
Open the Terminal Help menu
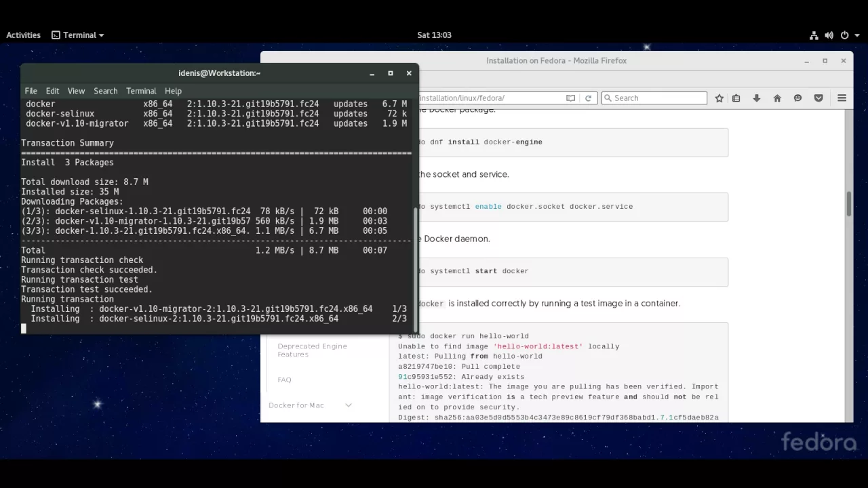173,91
